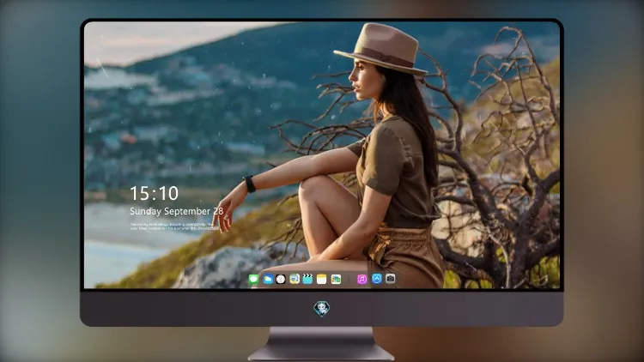Open the blue App Store icon
Screen dimensions: 644x362
tap(377, 279)
